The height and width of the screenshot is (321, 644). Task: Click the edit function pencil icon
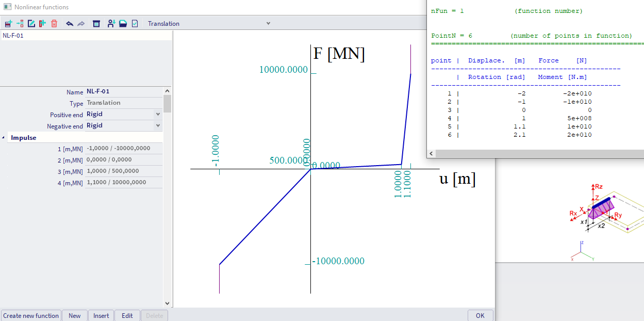31,24
